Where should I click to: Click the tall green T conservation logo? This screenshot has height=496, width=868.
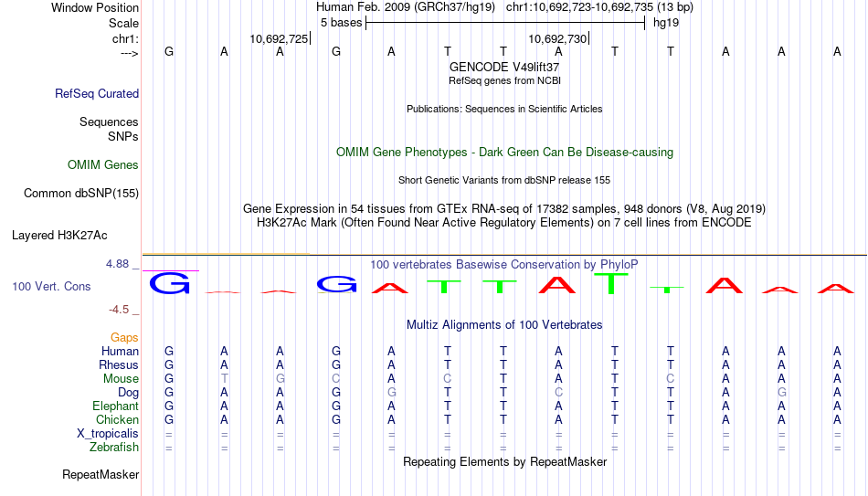611,283
